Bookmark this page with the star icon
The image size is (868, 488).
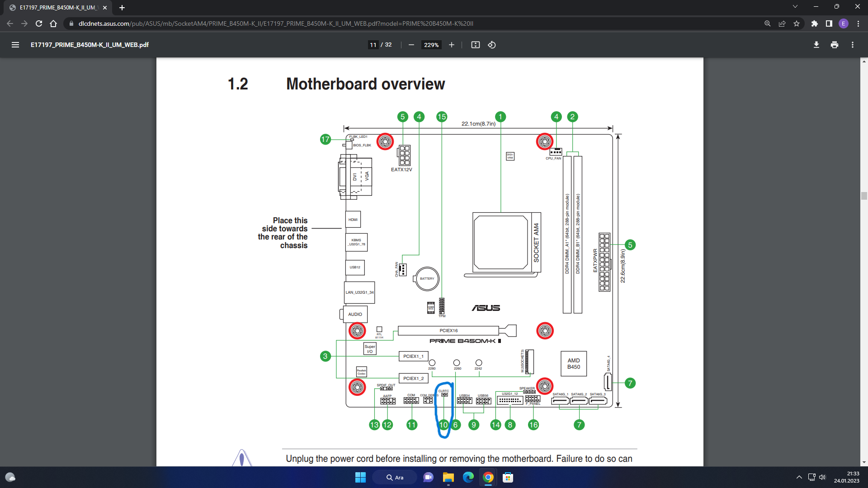(x=797, y=23)
